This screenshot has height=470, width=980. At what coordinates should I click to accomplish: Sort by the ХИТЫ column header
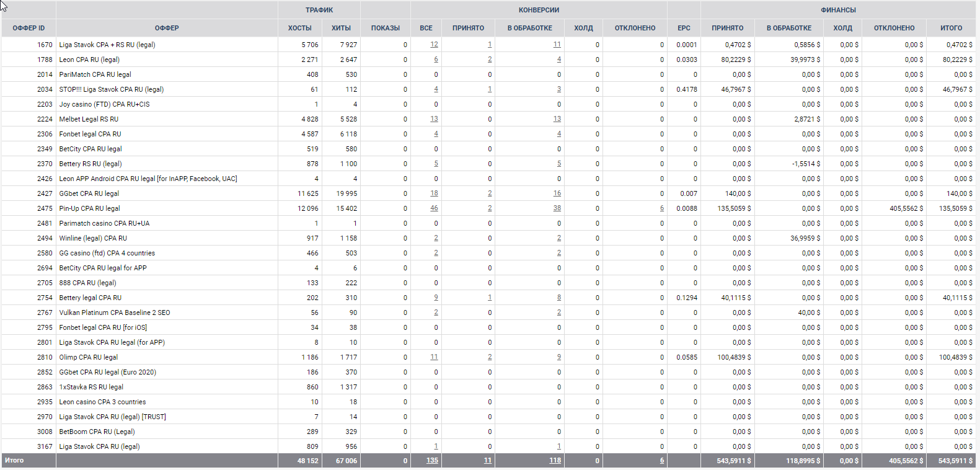[341, 28]
